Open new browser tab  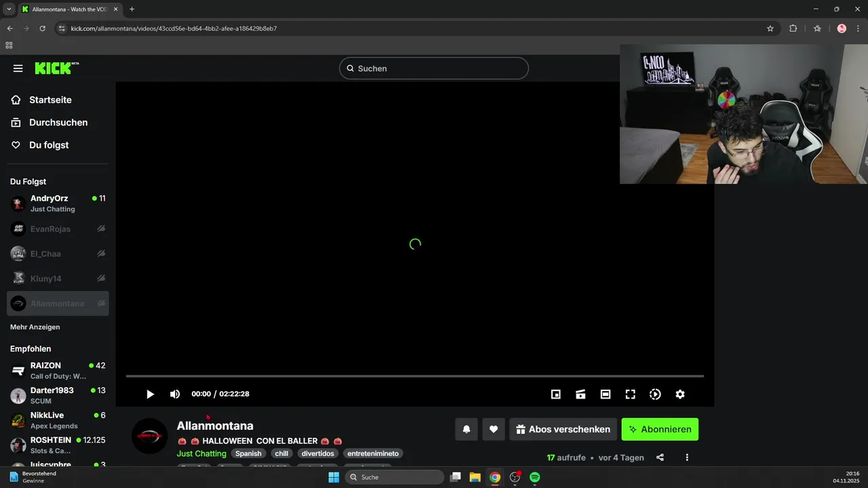point(132,9)
